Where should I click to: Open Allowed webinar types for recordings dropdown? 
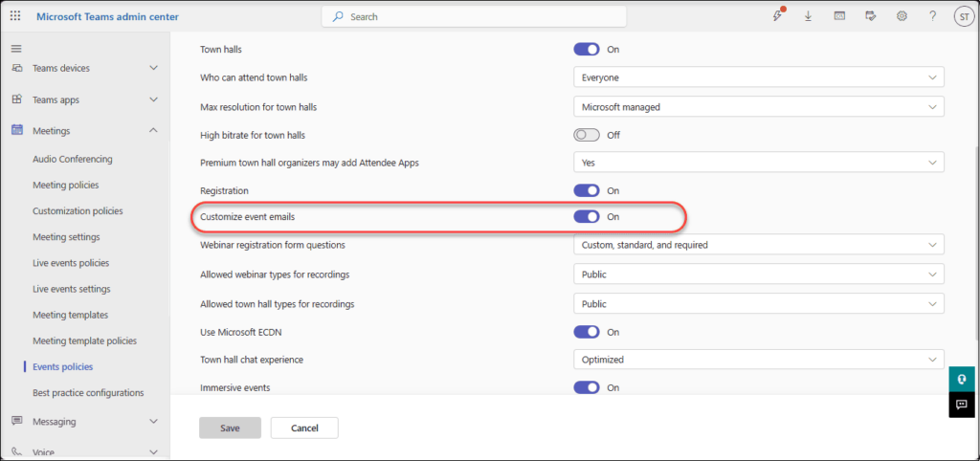pos(759,274)
